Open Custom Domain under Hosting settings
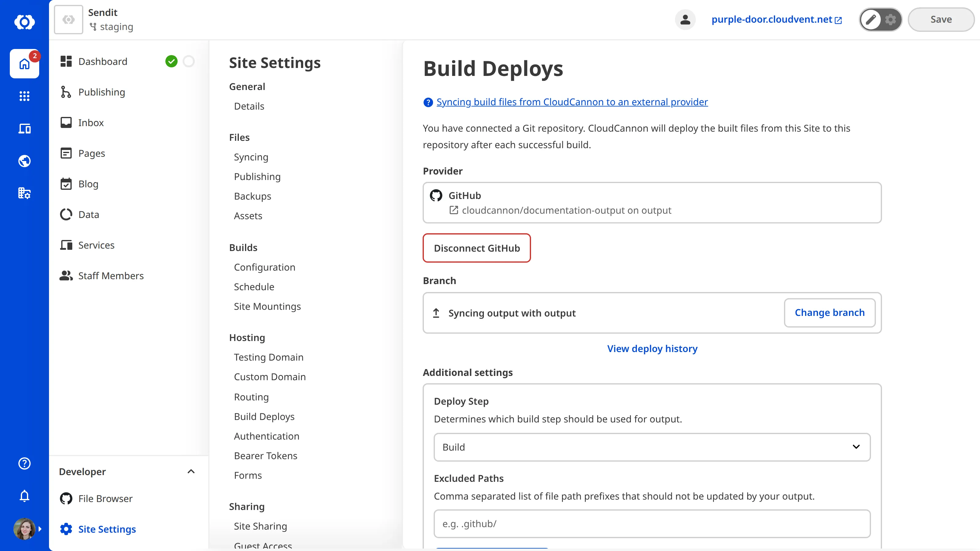 (270, 377)
